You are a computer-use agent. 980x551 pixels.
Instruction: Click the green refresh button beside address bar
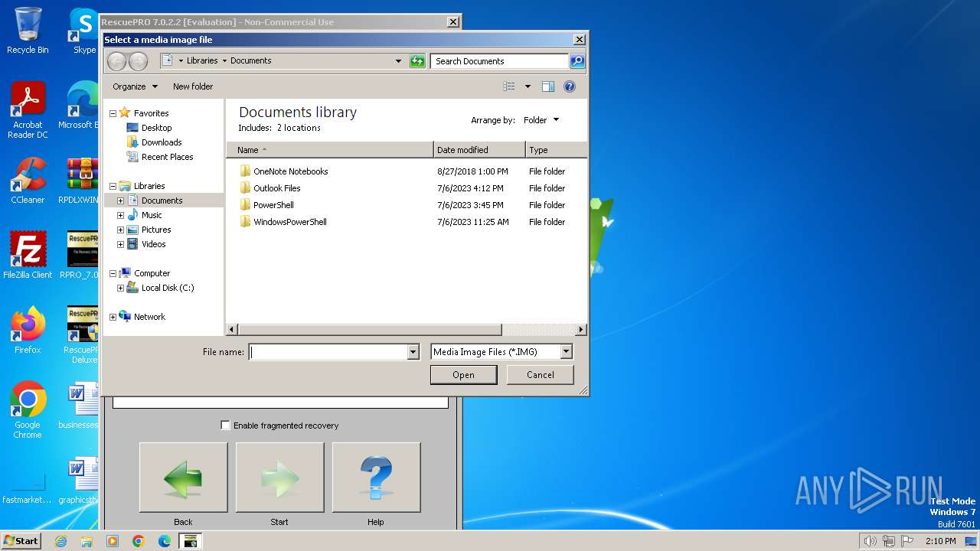[x=417, y=61]
